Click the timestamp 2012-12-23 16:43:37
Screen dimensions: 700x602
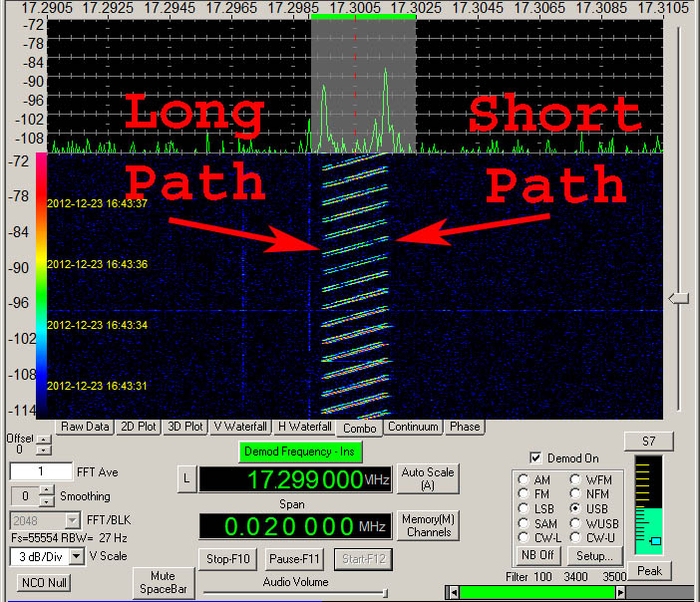pos(98,203)
